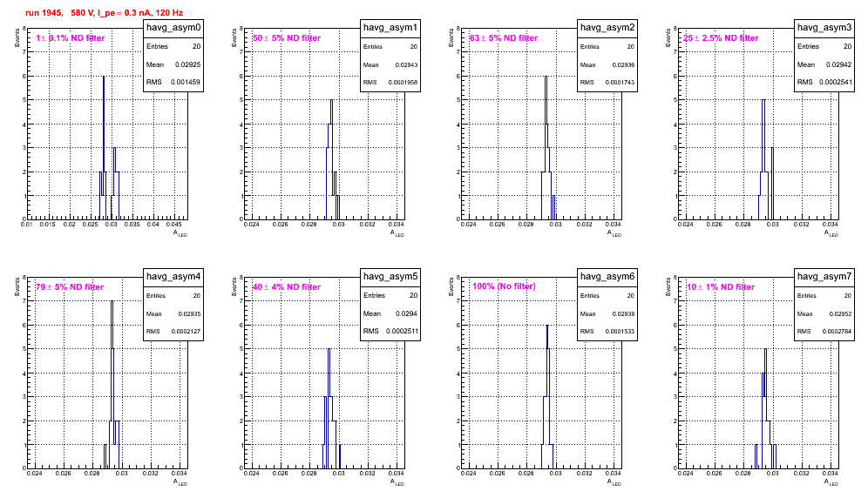Click the havg_asym1 stats box title

[390, 28]
